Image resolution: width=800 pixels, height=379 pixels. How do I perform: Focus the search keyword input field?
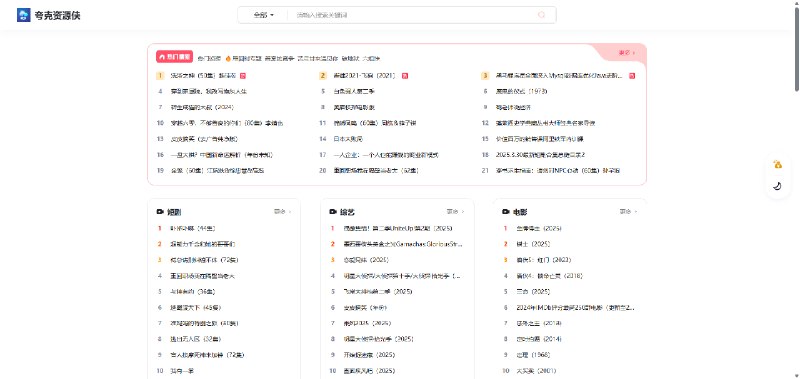(413, 15)
